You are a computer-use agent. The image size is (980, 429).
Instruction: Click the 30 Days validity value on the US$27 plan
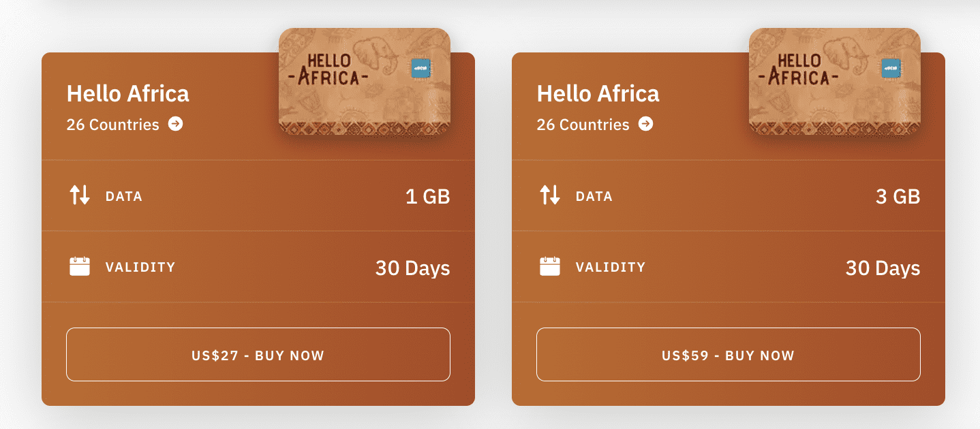(x=412, y=268)
